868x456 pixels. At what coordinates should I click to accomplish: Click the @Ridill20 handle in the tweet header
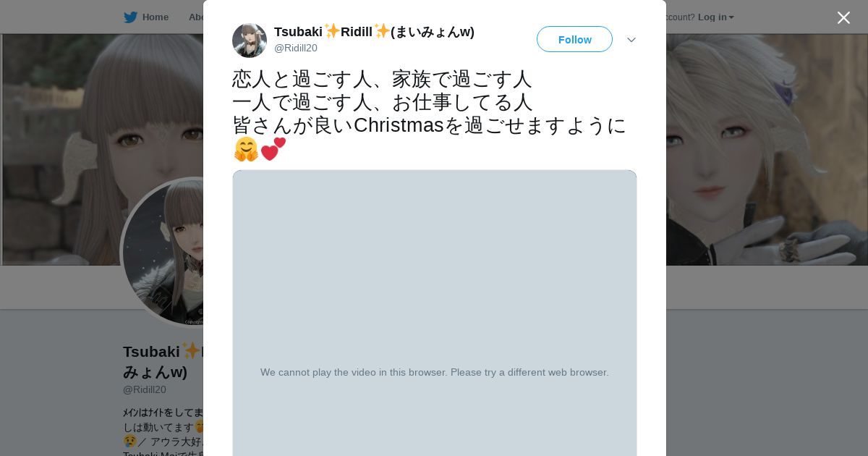pyautogui.click(x=296, y=48)
